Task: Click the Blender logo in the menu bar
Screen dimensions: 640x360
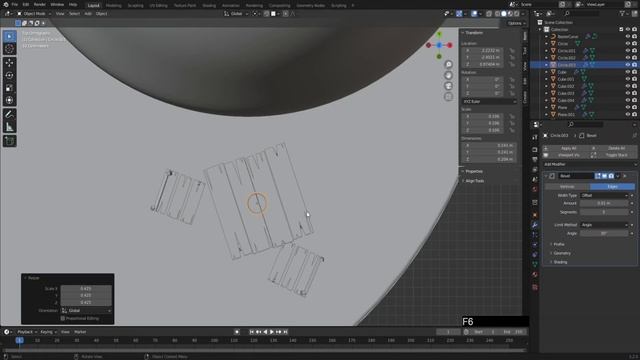Action: [x=6, y=4]
